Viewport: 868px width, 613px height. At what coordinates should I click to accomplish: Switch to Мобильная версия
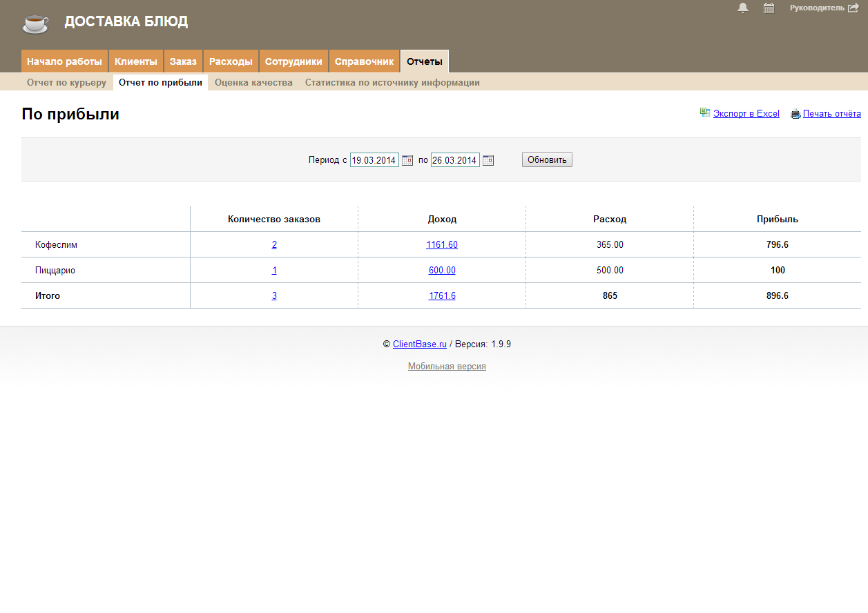(447, 367)
